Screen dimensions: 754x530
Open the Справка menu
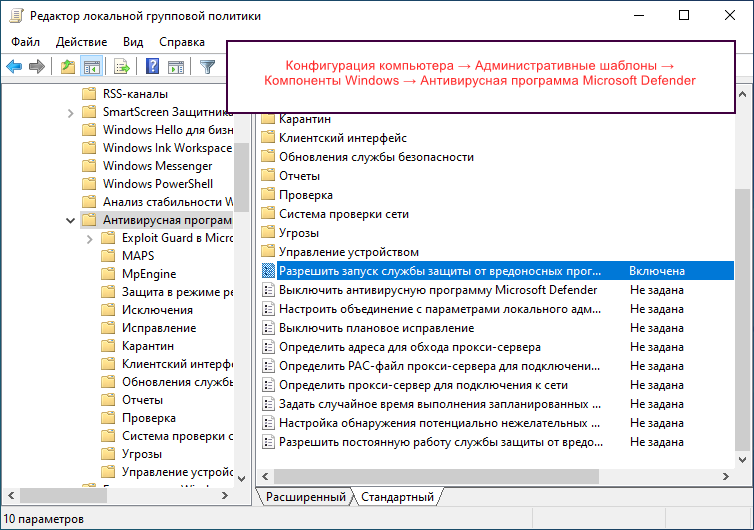click(x=182, y=42)
